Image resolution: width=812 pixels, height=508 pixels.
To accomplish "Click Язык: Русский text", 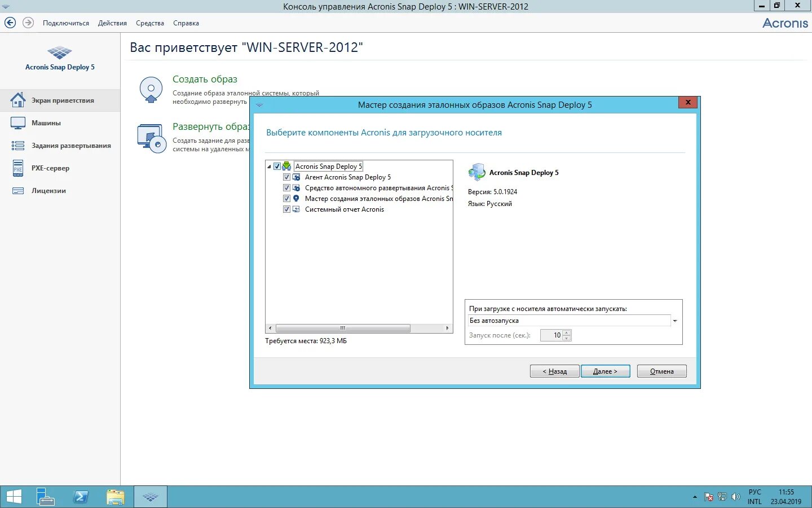I will point(489,204).
